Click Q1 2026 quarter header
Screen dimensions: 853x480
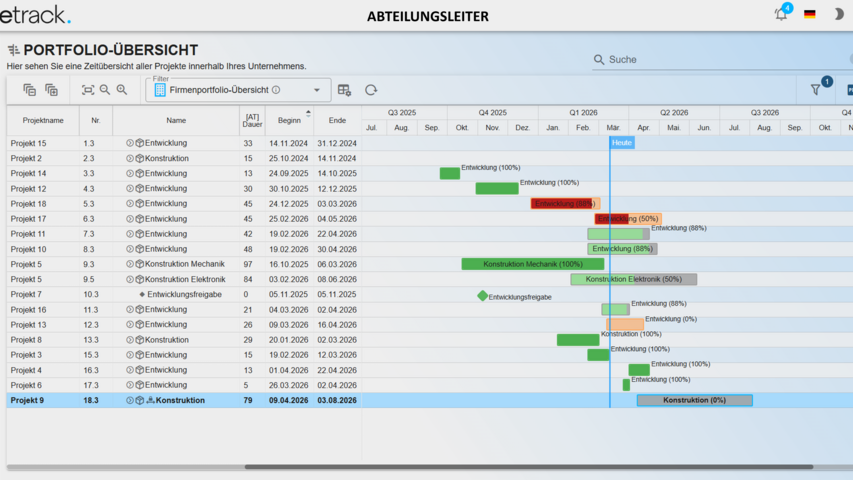click(583, 113)
